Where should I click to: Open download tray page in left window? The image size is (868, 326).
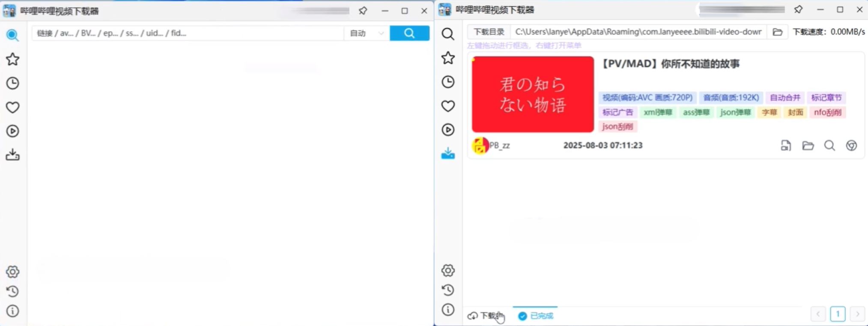click(12, 154)
